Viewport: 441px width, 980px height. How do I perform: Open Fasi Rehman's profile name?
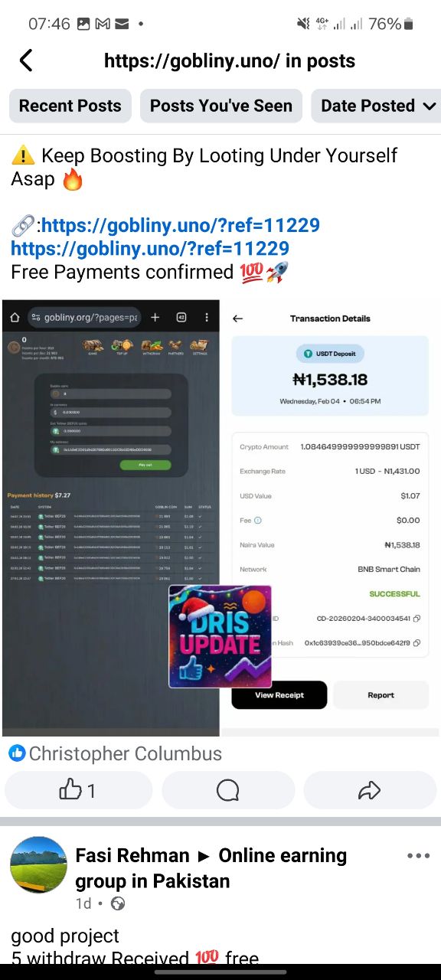point(132,855)
